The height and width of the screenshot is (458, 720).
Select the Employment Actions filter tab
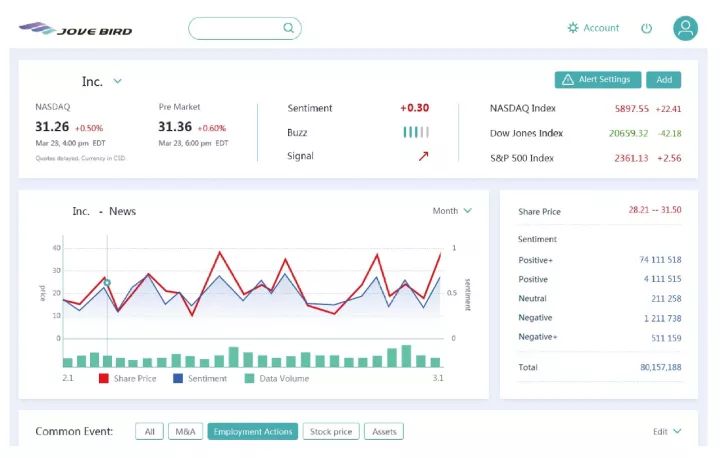click(x=252, y=432)
